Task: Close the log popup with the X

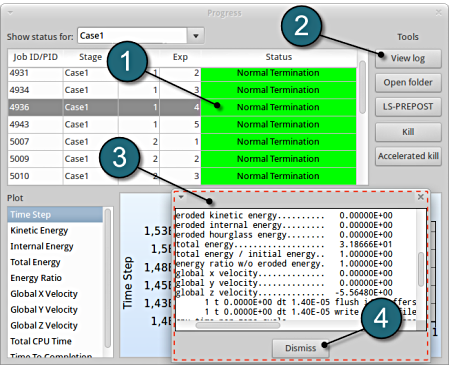Action: point(421,197)
